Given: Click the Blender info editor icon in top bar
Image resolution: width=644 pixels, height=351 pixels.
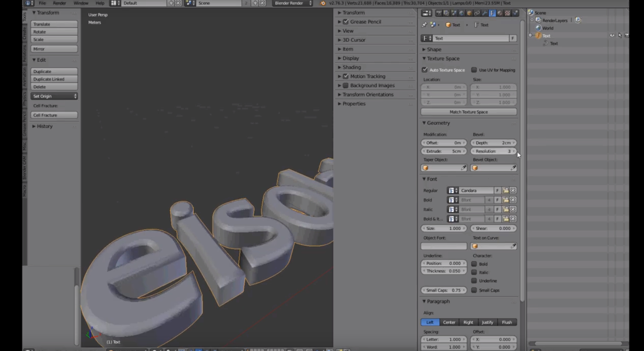Looking at the screenshot, I should pos(28,3).
